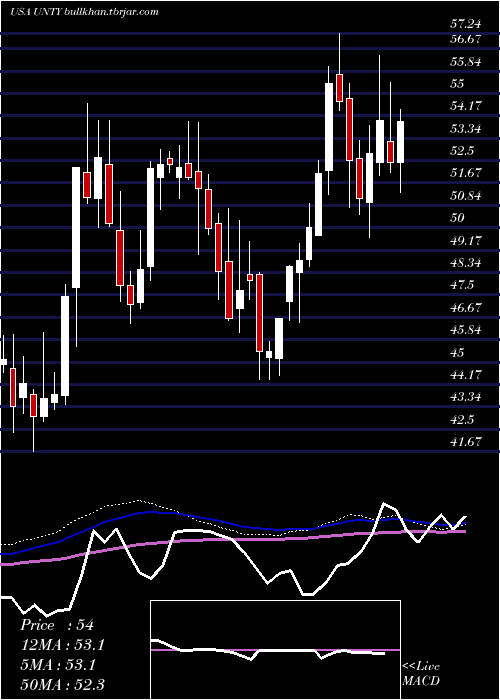Click the 57.24 price axis label
500x700 pixels.
[x=466, y=25]
